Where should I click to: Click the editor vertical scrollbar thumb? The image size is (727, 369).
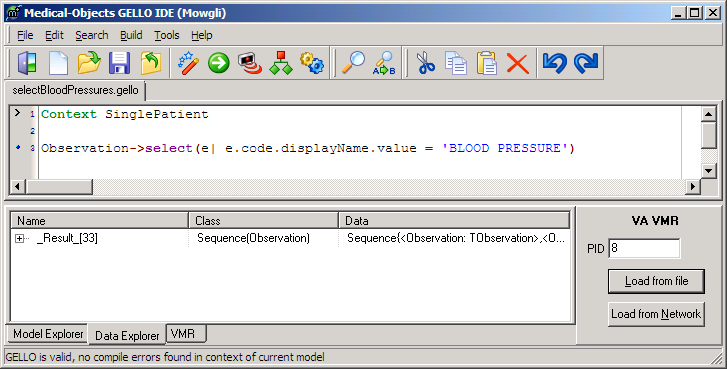[708, 135]
